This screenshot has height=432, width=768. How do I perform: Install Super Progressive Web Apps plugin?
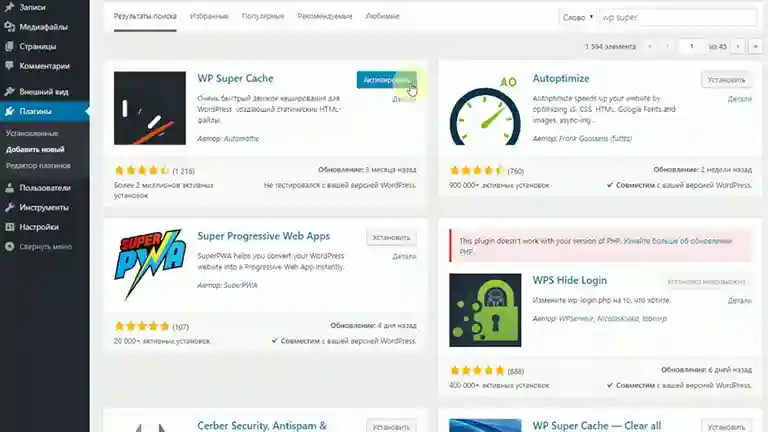[x=391, y=238]
